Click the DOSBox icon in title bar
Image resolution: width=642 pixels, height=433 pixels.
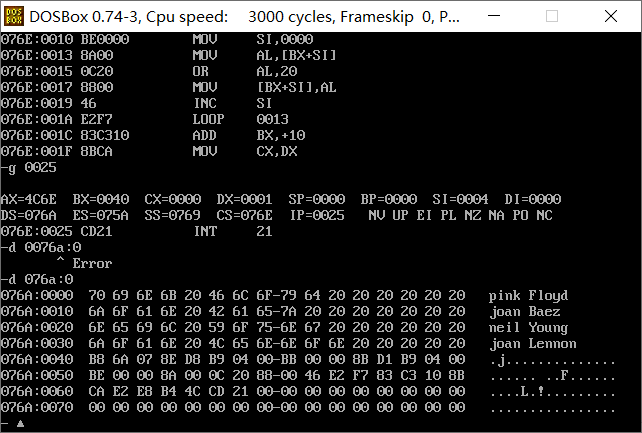click(x=14, y=16)
